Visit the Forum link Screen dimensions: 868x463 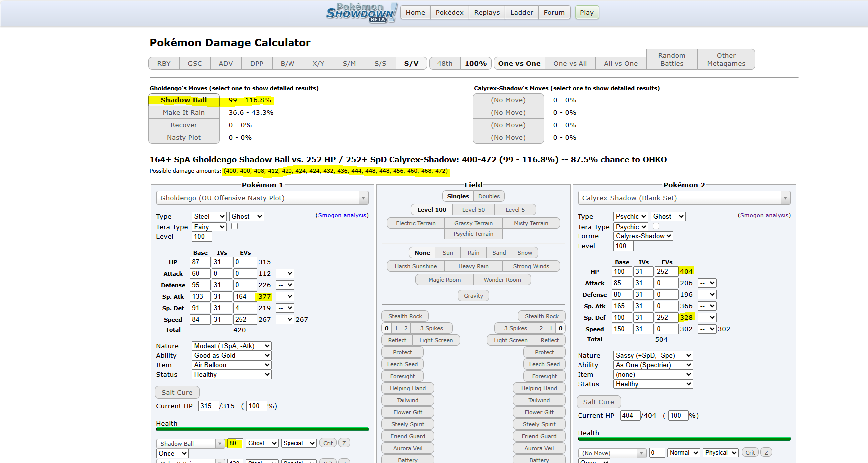[x=554, y=13]
